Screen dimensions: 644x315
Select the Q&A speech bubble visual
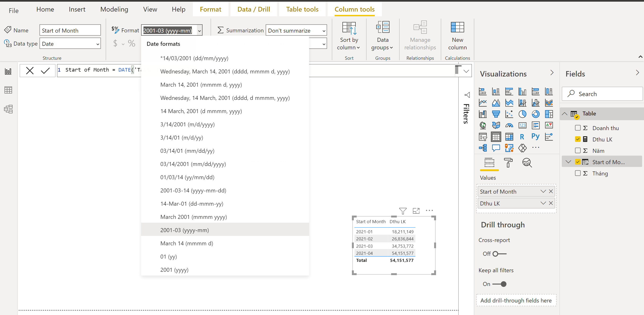[496, 148]
